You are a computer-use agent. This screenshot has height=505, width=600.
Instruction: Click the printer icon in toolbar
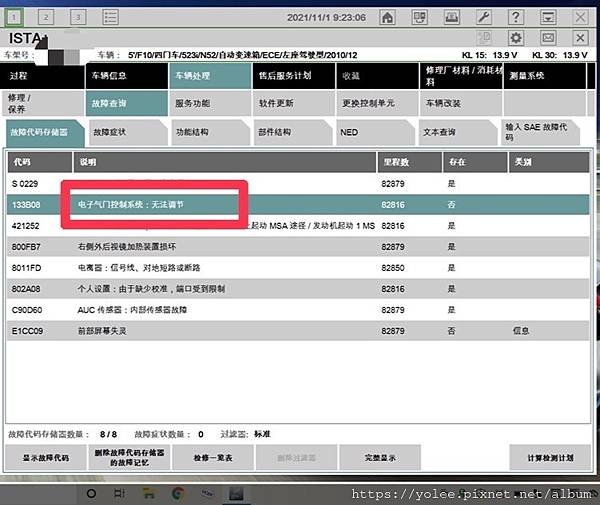(x=452, y=17)
